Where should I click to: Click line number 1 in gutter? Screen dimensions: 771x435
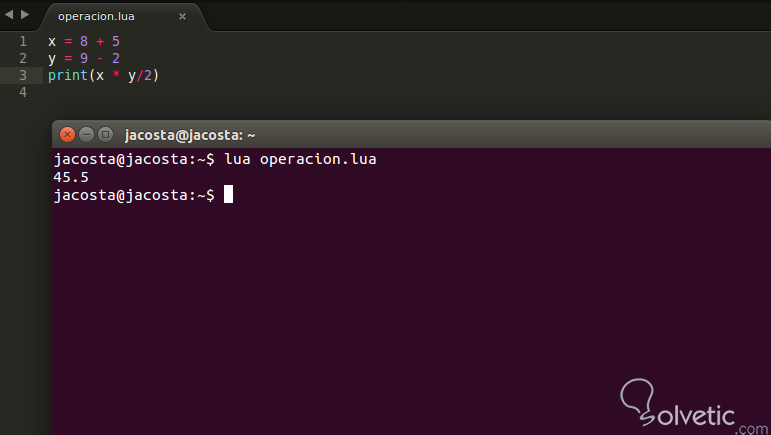(23, 41)
